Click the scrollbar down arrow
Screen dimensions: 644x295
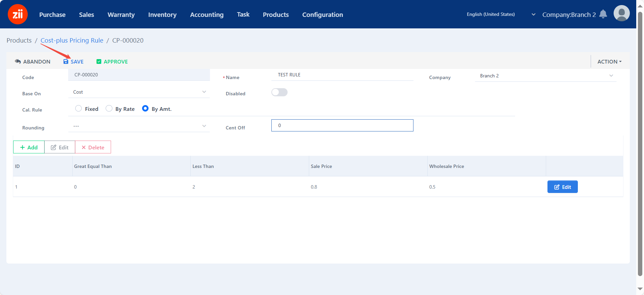pos(640,289)
